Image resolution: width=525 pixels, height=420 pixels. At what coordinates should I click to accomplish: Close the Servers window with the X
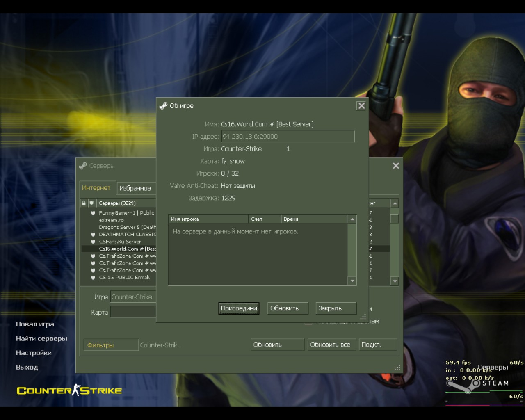tap(396, 166)
